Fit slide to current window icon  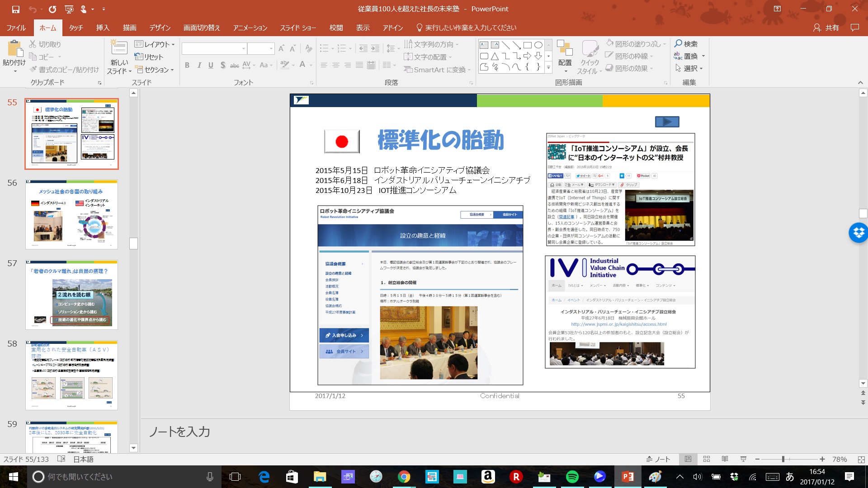click(861, 459)
